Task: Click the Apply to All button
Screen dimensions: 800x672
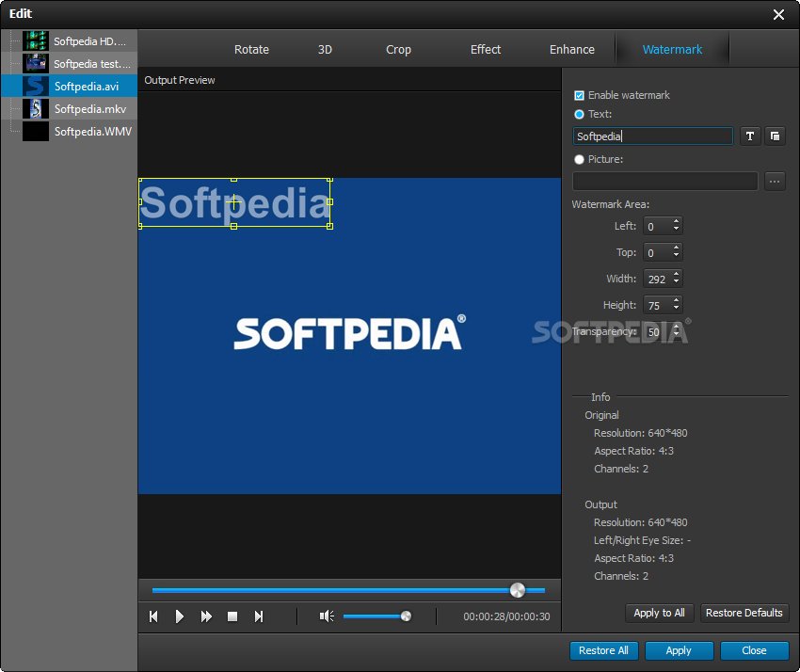Action: click(x=659, y=613)
